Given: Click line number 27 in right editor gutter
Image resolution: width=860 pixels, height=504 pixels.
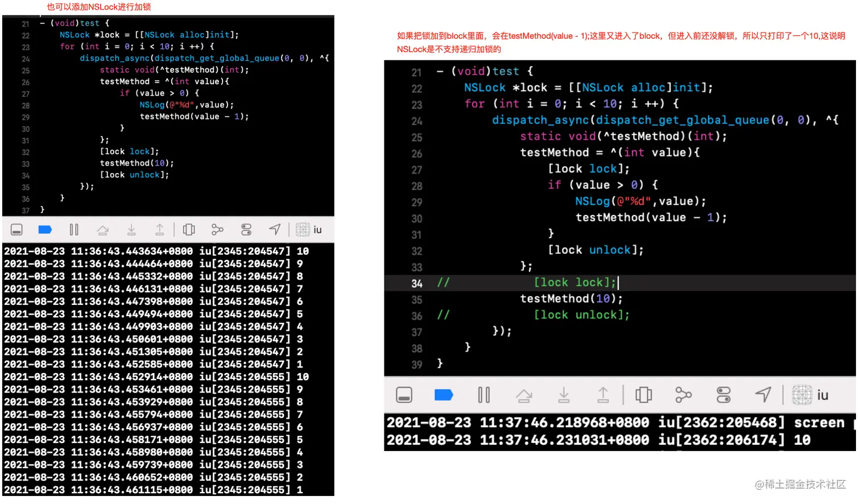Looking at the screenshot, I should tap(417, 170).
